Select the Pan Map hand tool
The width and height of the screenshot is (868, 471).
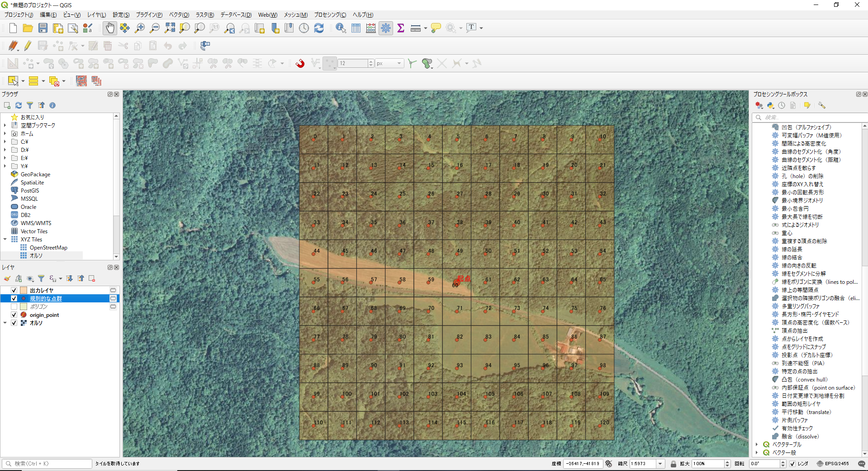click(109, 28)
